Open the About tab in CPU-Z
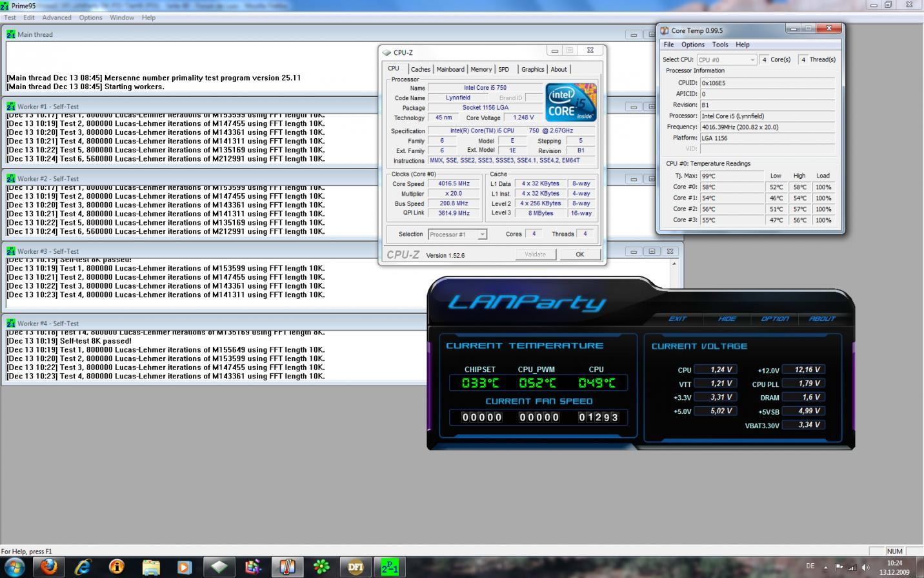This screenshot has height=578, width=924. pyautogui.click(x=559, y=69)
